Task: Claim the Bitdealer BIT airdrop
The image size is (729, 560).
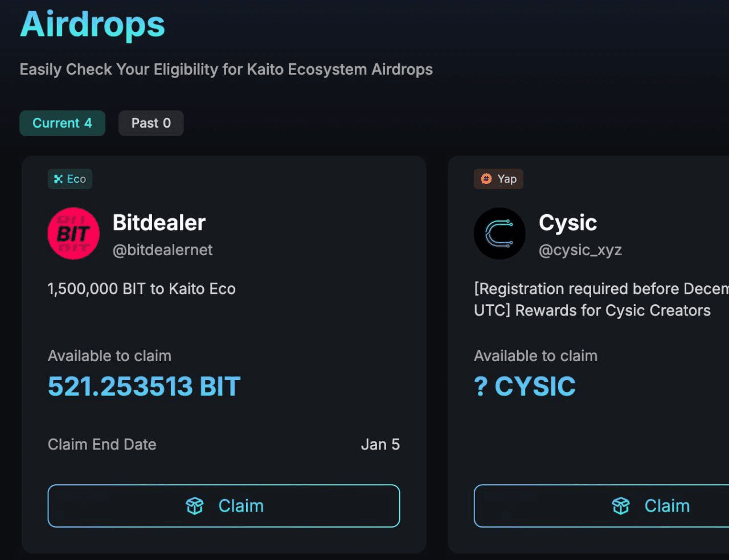Action: pyautogui.click(x=224, y=506)
